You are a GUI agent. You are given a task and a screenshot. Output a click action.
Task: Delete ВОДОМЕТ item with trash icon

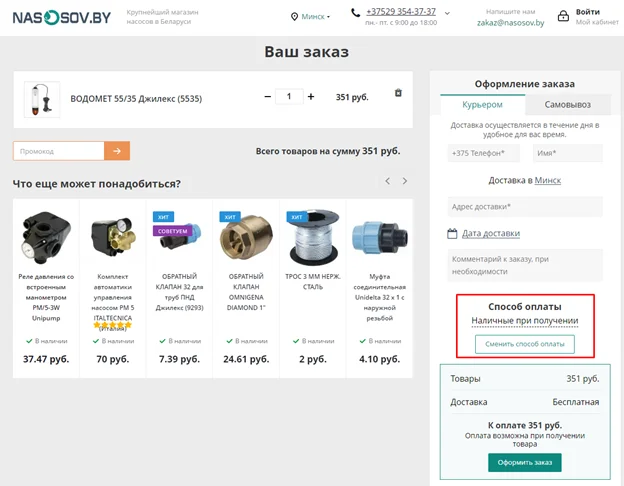(398, 93)
